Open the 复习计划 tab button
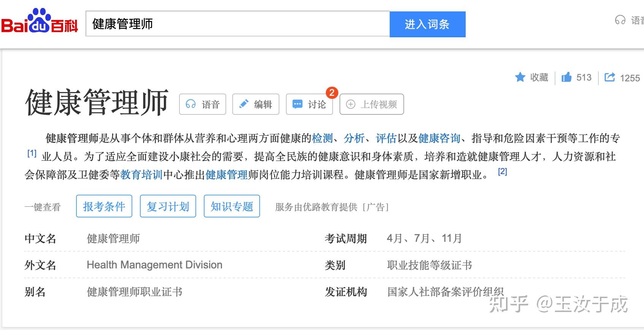The height and width of the screenshot is (330, 644). (168, 206)
